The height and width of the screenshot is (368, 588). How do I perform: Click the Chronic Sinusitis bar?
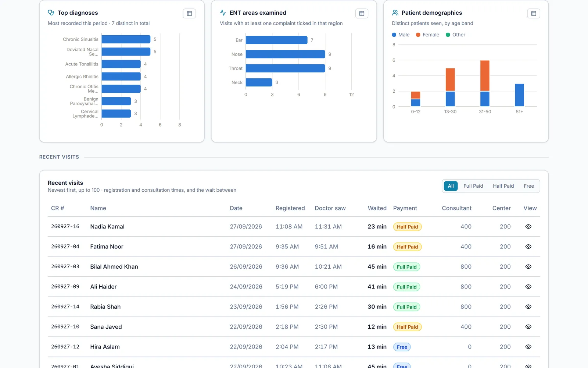[126, 39]
